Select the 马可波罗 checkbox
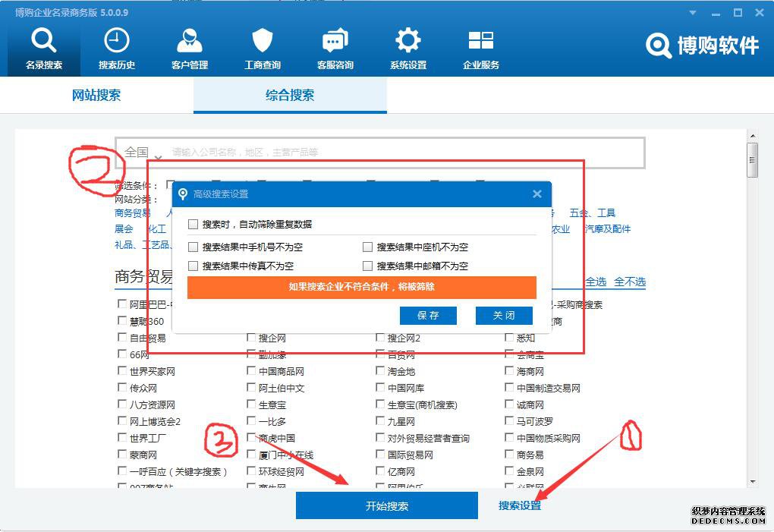 pos(509,421)
